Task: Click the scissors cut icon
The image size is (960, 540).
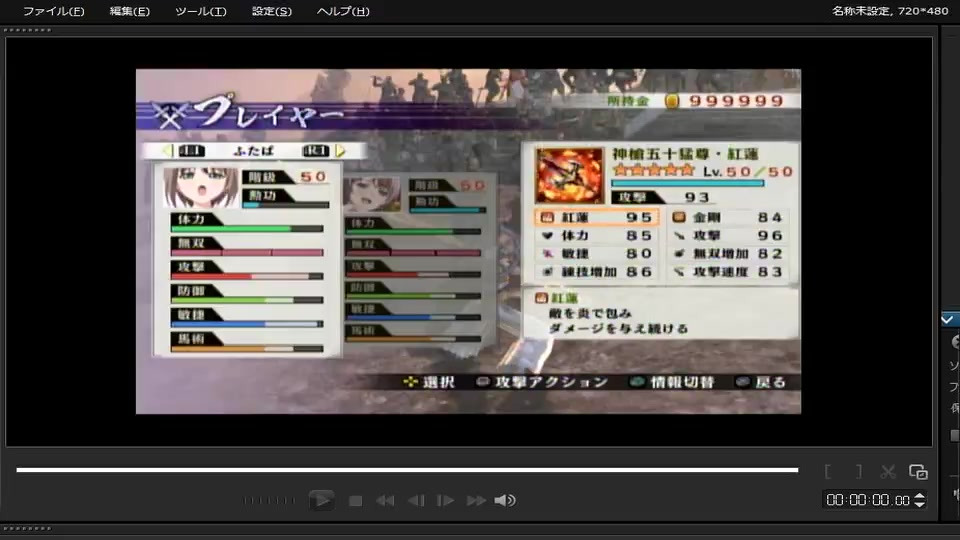Action: [x=888, y=471]
